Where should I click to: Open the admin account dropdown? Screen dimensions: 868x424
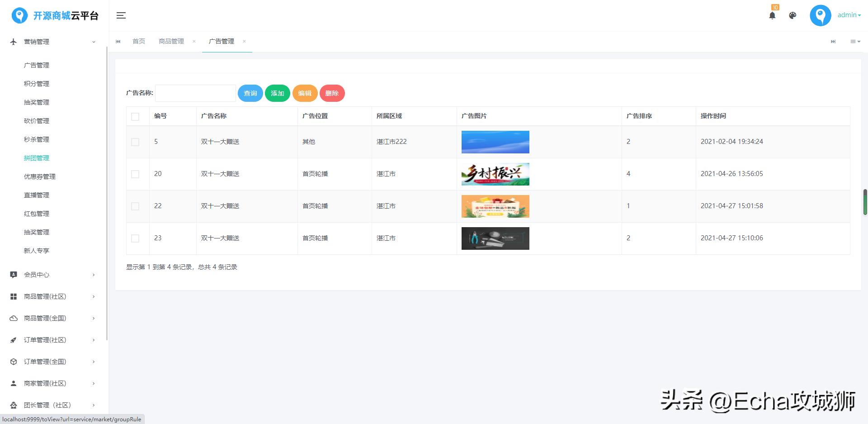[x=849, y=15]
